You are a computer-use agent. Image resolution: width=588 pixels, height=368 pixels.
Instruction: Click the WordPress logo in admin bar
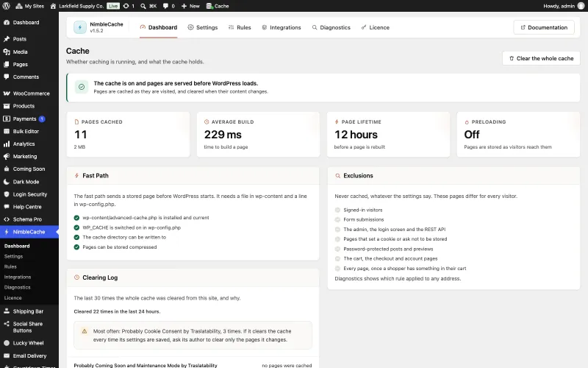pos(6,6)
